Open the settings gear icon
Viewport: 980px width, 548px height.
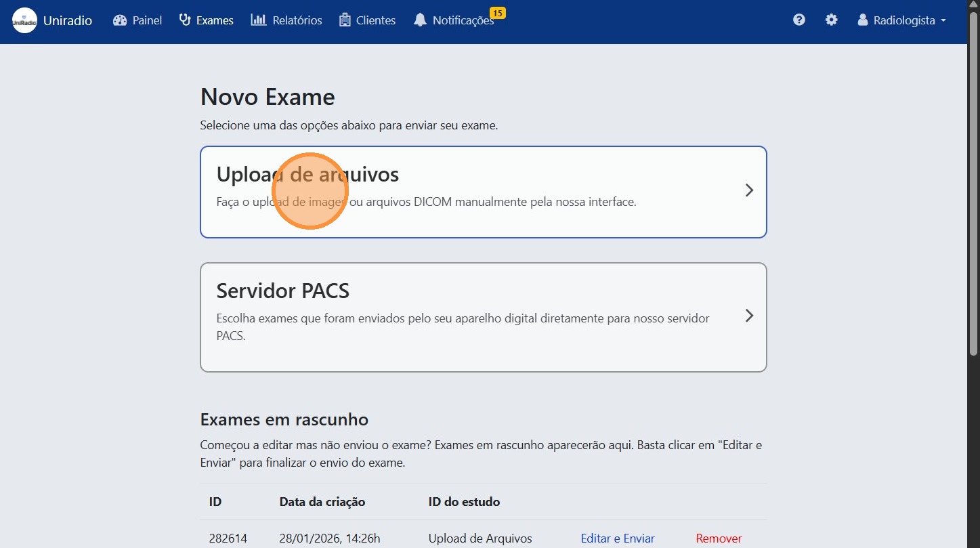coord(831,20)
